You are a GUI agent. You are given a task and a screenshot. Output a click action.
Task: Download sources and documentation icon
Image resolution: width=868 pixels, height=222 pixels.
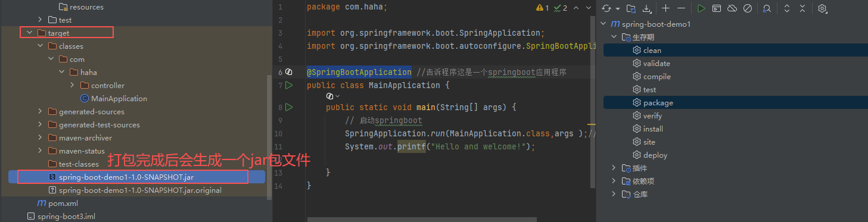648,8
